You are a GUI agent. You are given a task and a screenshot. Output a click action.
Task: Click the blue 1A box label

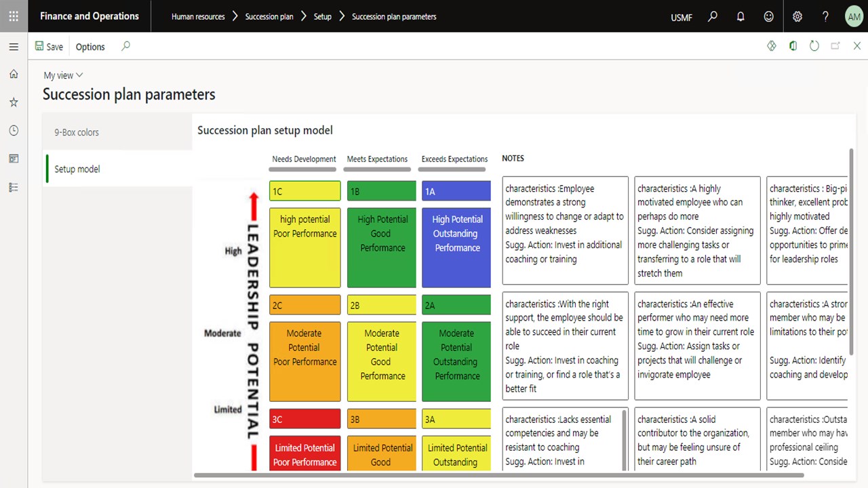[456, 191]
